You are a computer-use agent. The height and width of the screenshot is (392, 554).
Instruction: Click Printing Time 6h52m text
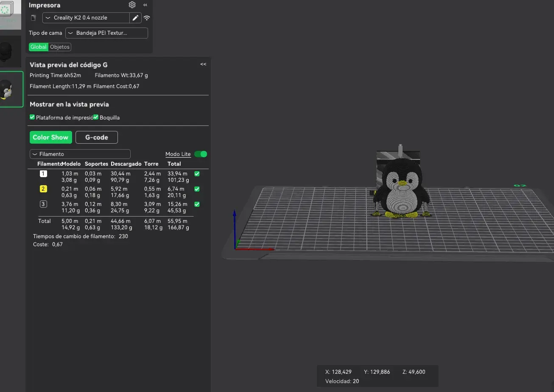[55, 75]
